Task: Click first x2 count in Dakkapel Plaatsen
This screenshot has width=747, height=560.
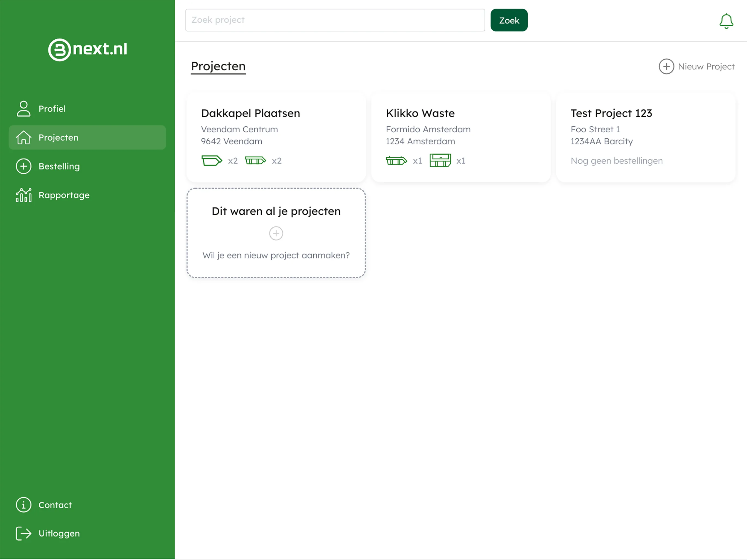Action: (x=233, y=161)
